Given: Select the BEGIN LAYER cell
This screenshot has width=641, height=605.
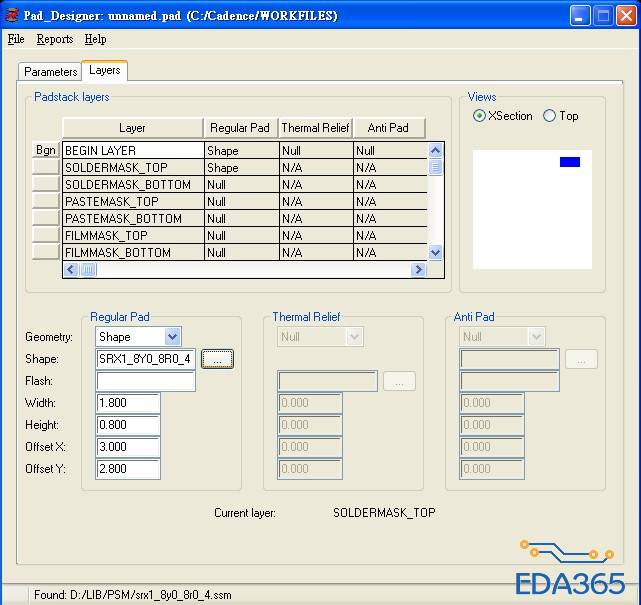Looking at the screenshot, I should [133, 150].
